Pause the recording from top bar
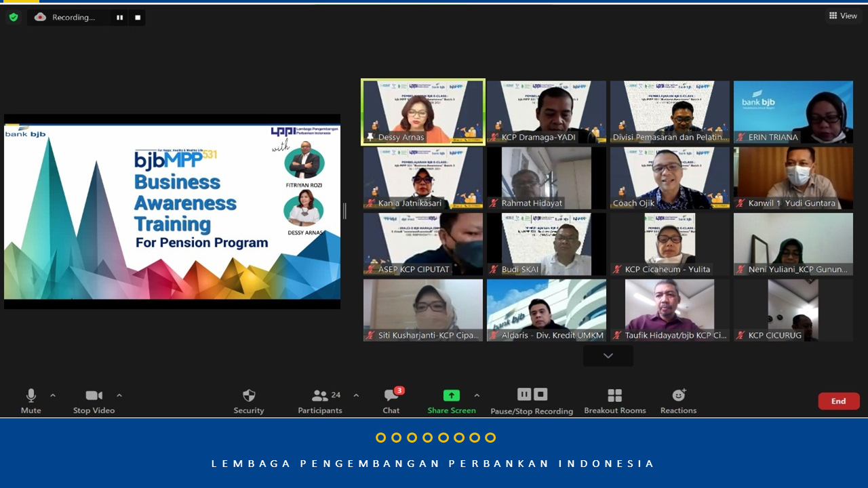The image size is (868, 488). tap(119, 18)
